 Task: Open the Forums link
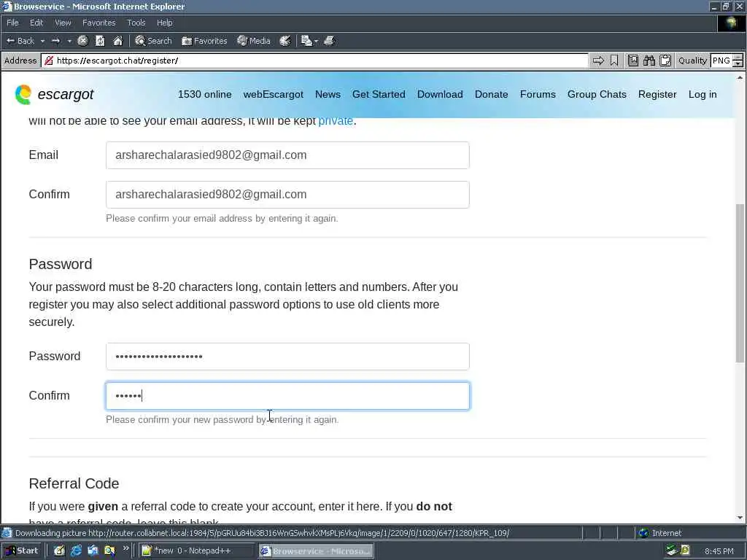pos(538,94)
